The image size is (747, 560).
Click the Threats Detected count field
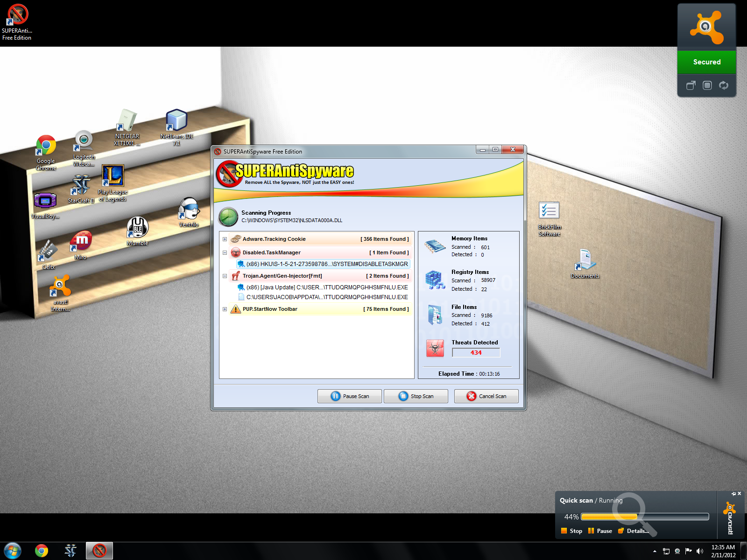476,353
